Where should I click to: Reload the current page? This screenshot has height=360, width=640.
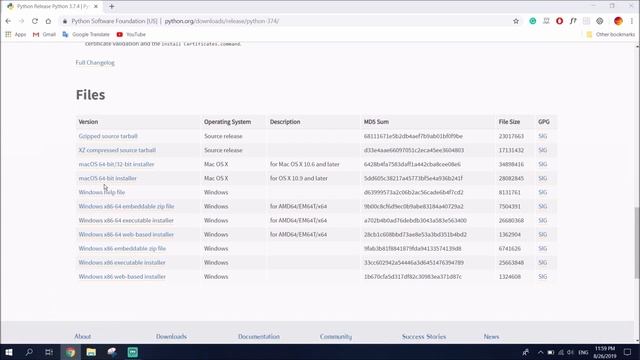click(35, 21)
